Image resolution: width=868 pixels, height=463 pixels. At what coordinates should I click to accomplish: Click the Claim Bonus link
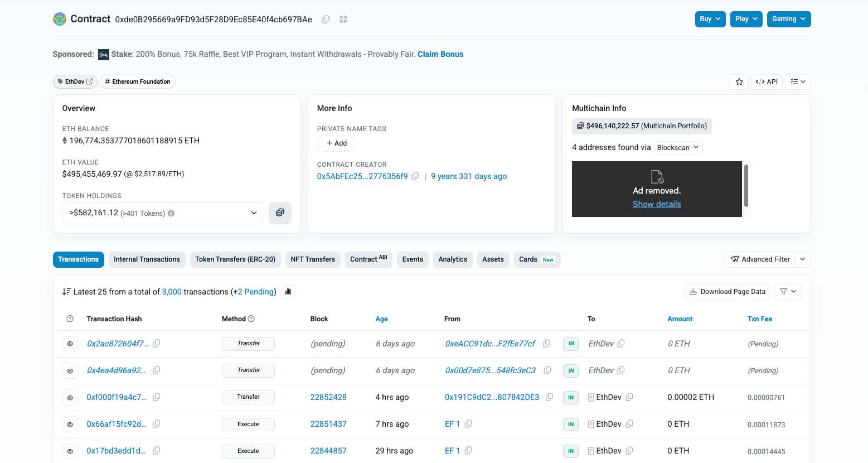(440, 54)
